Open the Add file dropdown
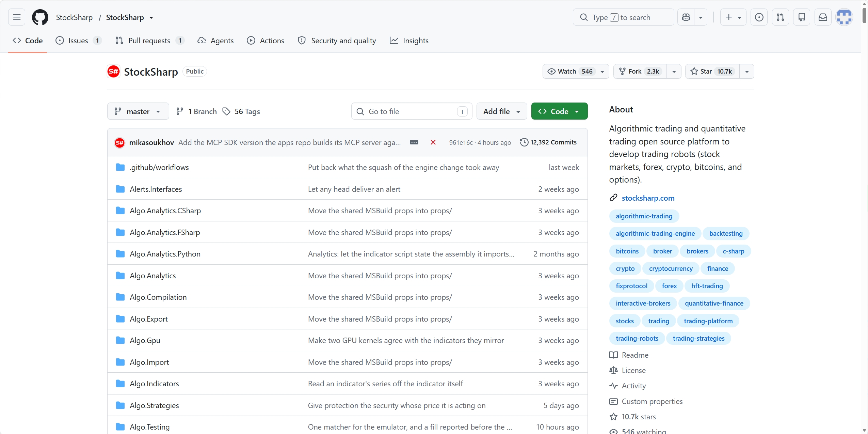 tap(502, 111)
